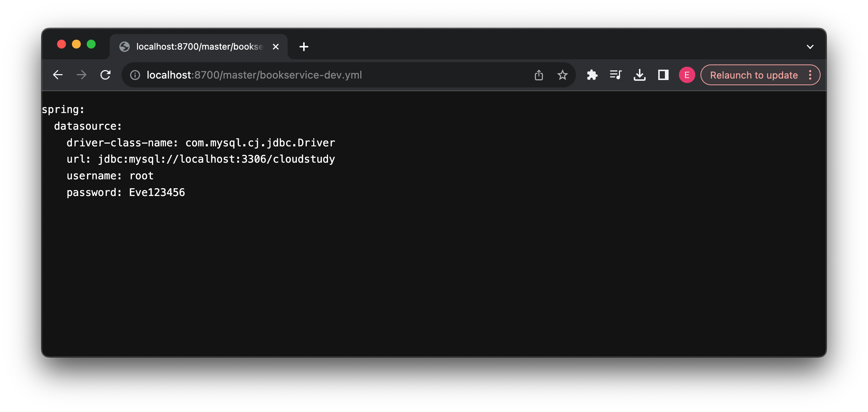Open the media playback controls icon
Viewport: 868px width, 412px height.
(616, 74)
